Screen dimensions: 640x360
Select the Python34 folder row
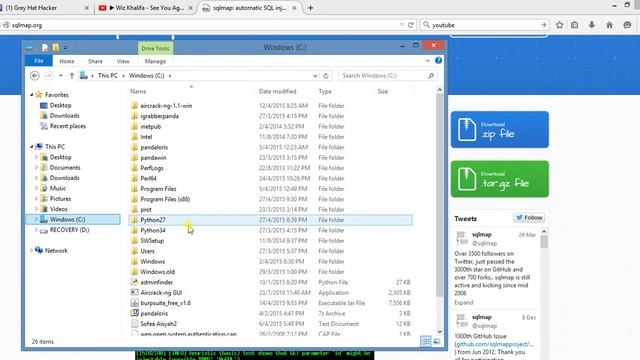tap(271, 230)
